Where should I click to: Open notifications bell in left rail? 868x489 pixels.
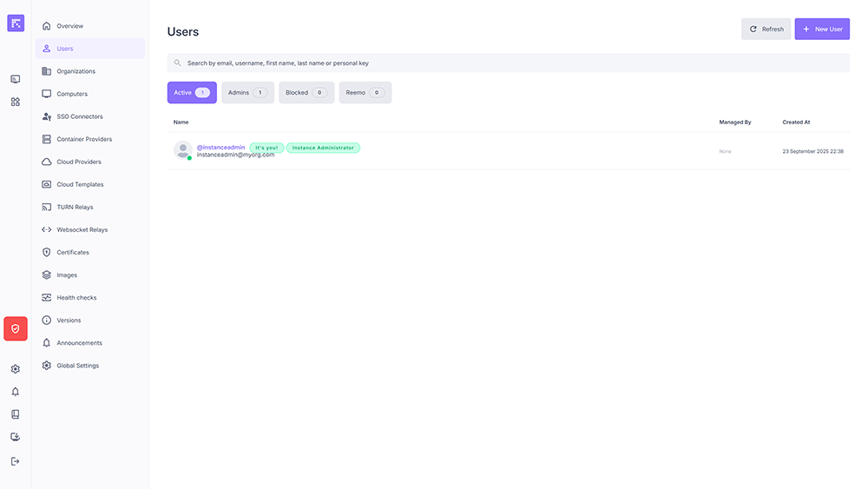[16, 392]
